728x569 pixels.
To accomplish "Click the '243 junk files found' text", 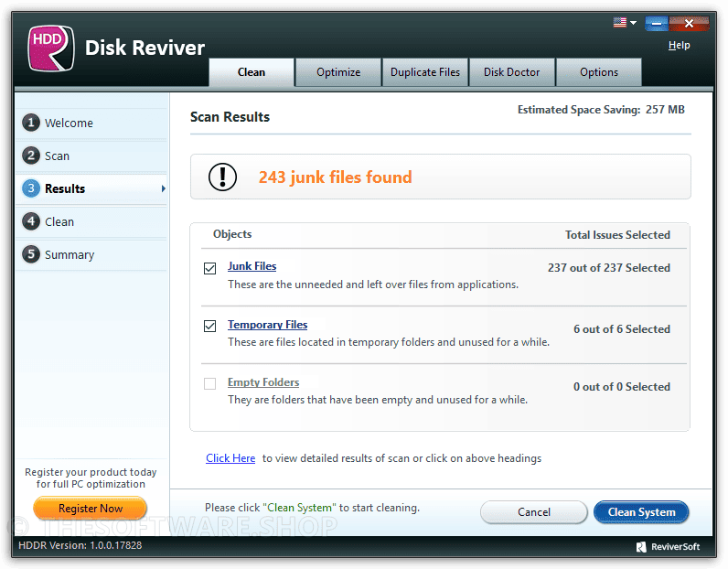I will click(x=336, y=177).
